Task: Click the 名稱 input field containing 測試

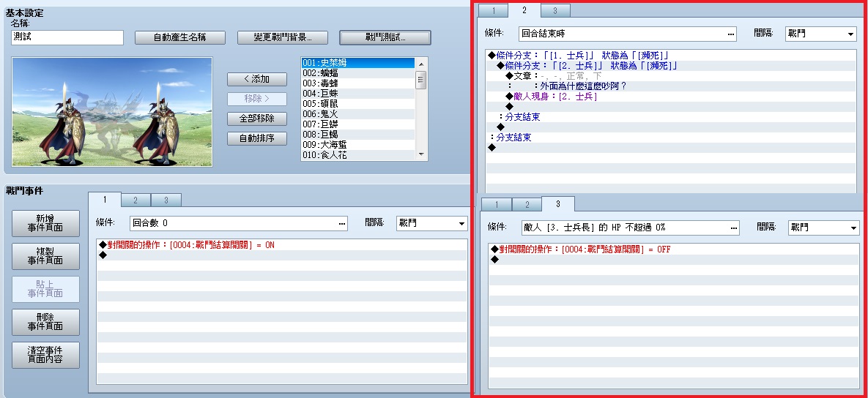Action: pos(67,37)
